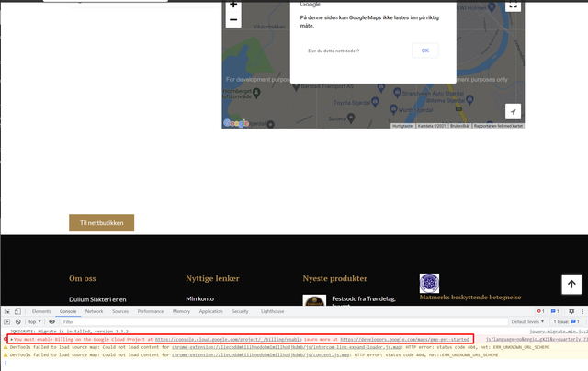Open 'Festsodd fra Trøndelag' product link

364,298
